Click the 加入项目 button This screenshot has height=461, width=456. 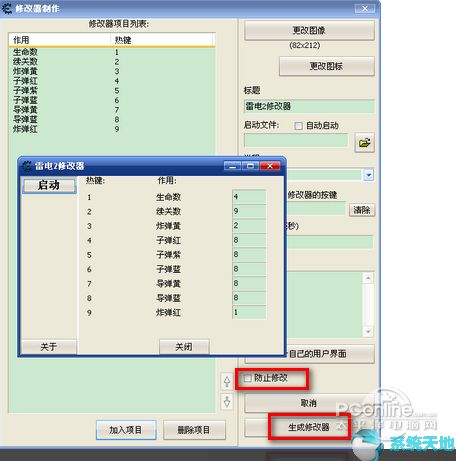126,430
